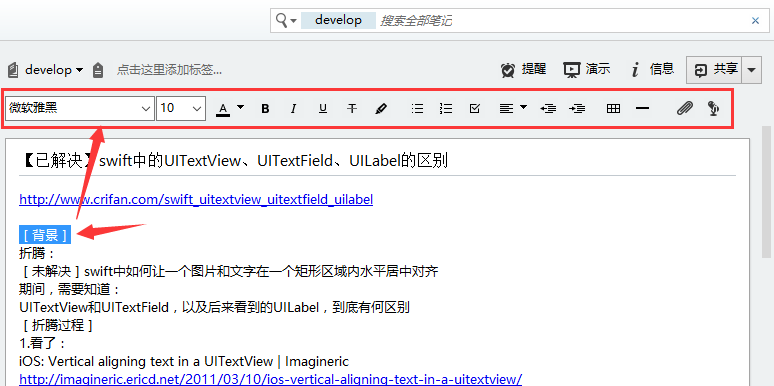
Task: Insert a table
Action: pos(613,109)
